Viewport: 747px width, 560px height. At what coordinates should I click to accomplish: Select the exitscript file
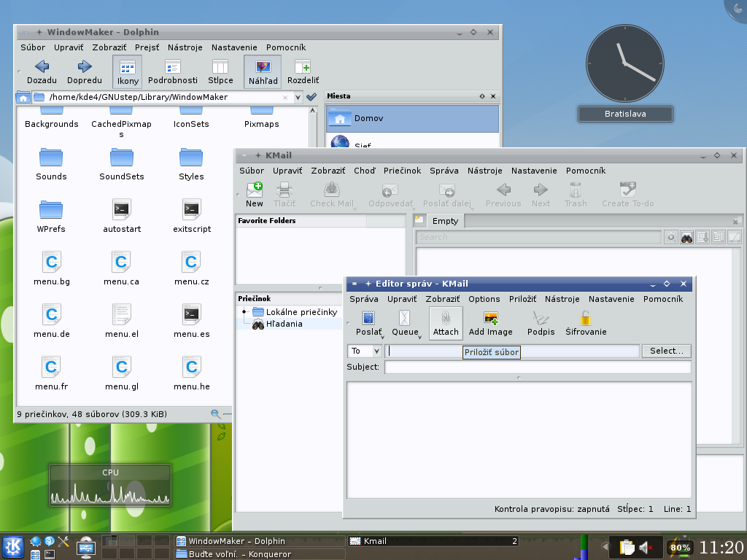point(192,217)
